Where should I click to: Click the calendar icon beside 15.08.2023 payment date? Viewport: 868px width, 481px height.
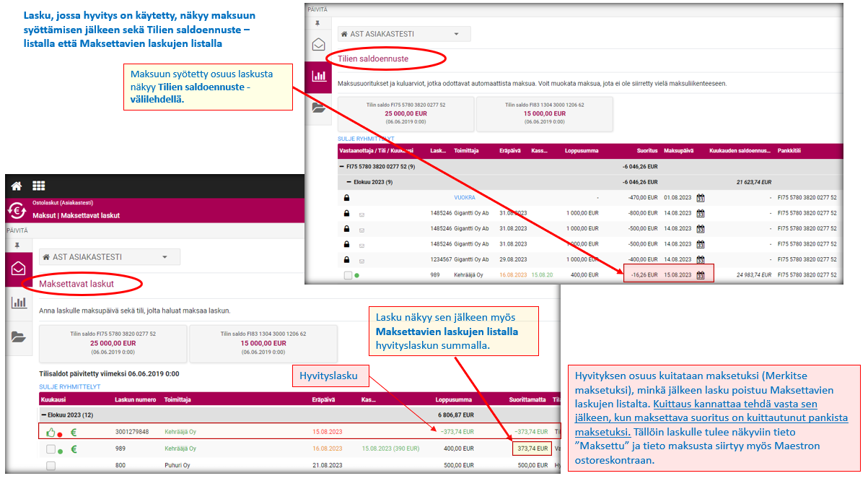click(700, 275)
